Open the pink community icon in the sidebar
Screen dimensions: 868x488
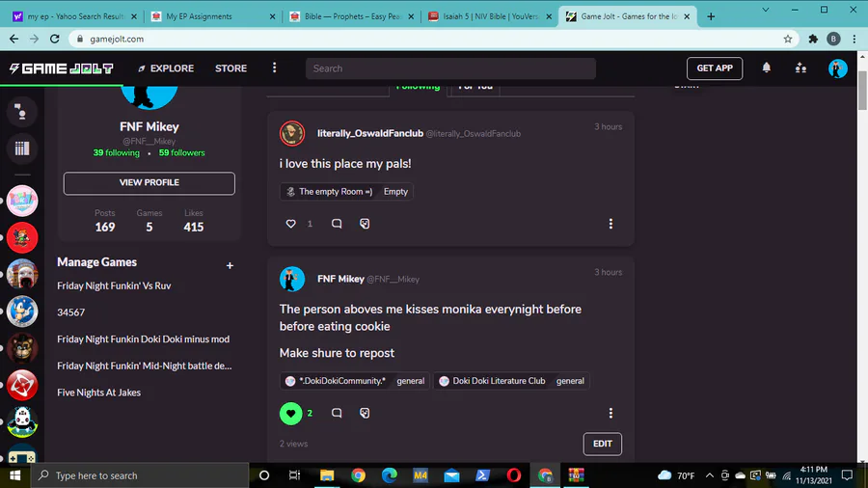coord(22,201)
